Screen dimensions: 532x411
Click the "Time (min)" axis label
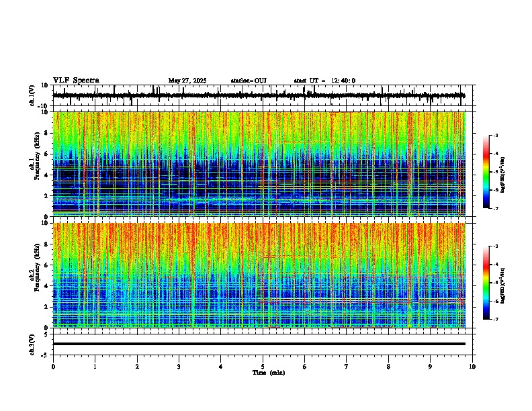269,373
